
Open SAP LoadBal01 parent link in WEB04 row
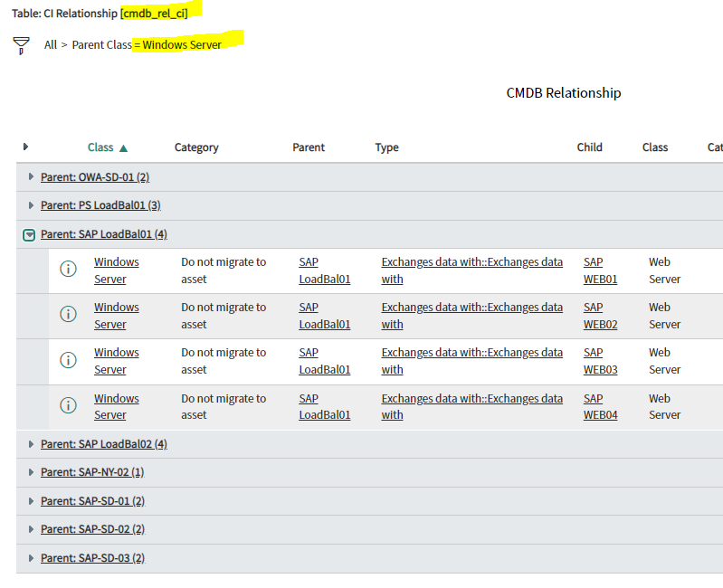tap(325, 406)
